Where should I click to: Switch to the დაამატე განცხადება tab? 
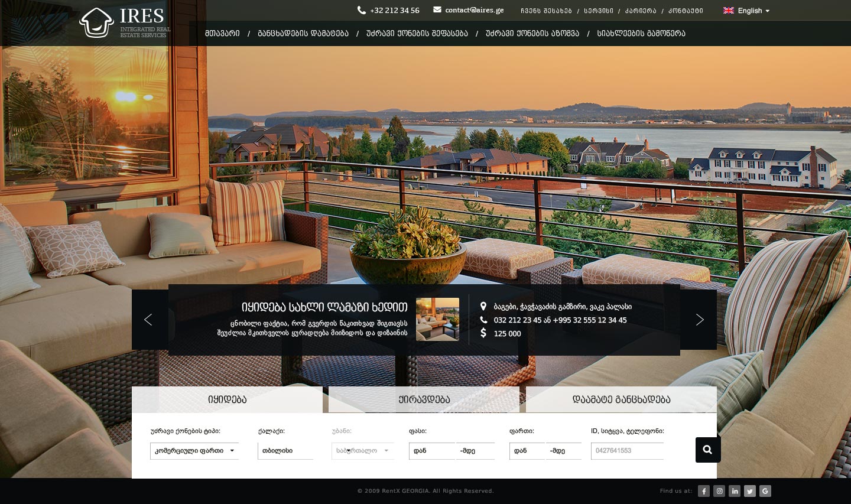point(621,399)
